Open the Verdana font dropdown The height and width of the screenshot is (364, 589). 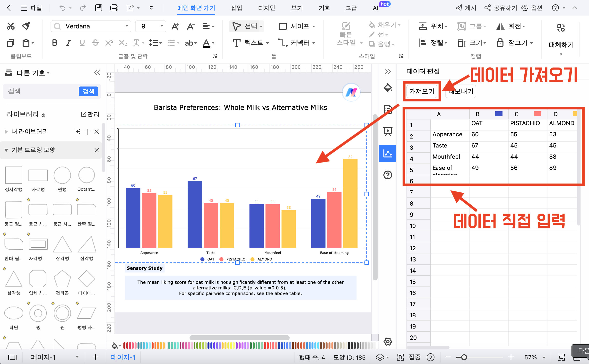pyautogui.click(x=127, y=26)
